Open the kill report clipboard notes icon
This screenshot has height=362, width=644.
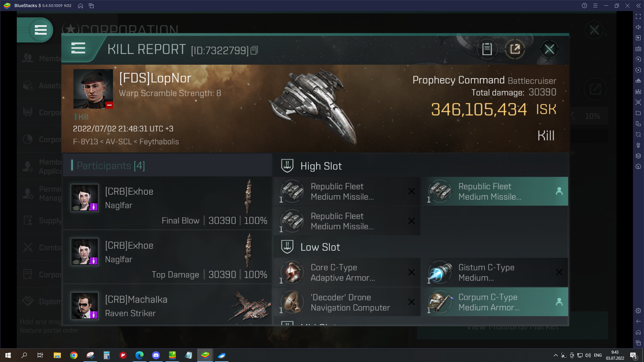pos(487,49)
